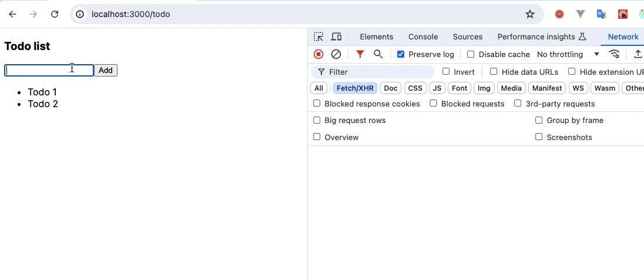Click the network Filter text field
The height and width of the screenshot is (279, 644).
[372, 72]
